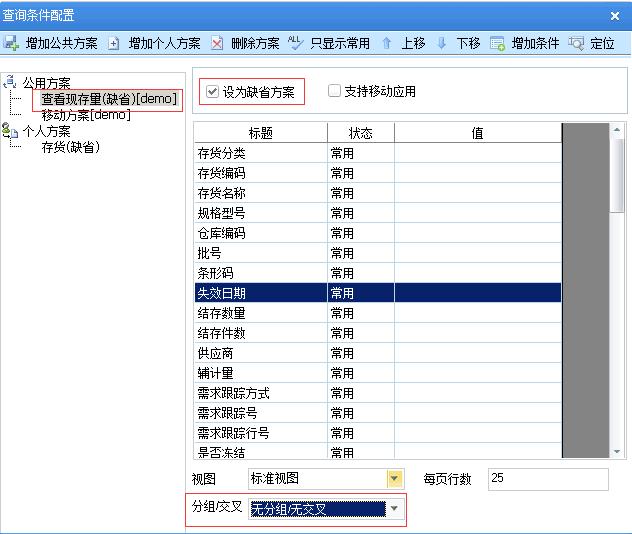
Task: Click the 增加个人方案 toolbar icon
Action: (114, 43)
